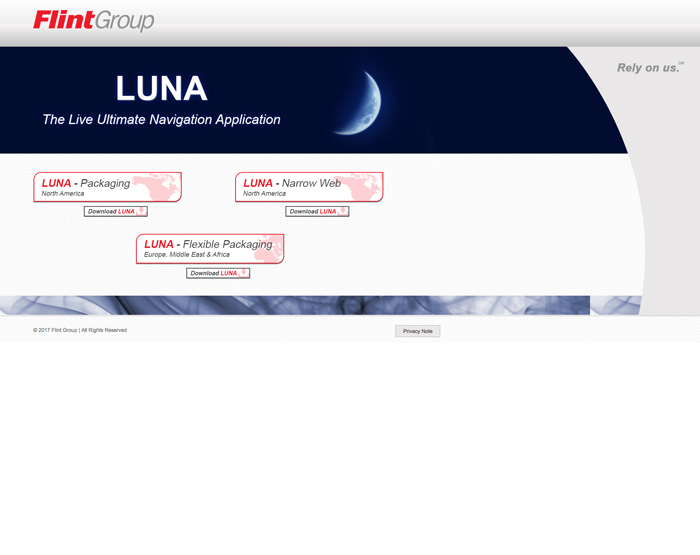Click the 'Rely on us.' slogan
The image size is (700, 555).
tap(648, 68)
